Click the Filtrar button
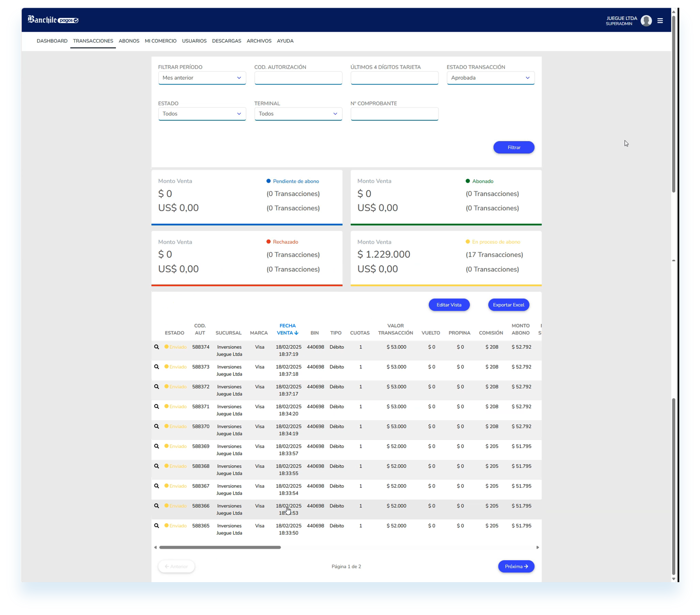Screen dimensions: 700x615 [x=513, y=148]
